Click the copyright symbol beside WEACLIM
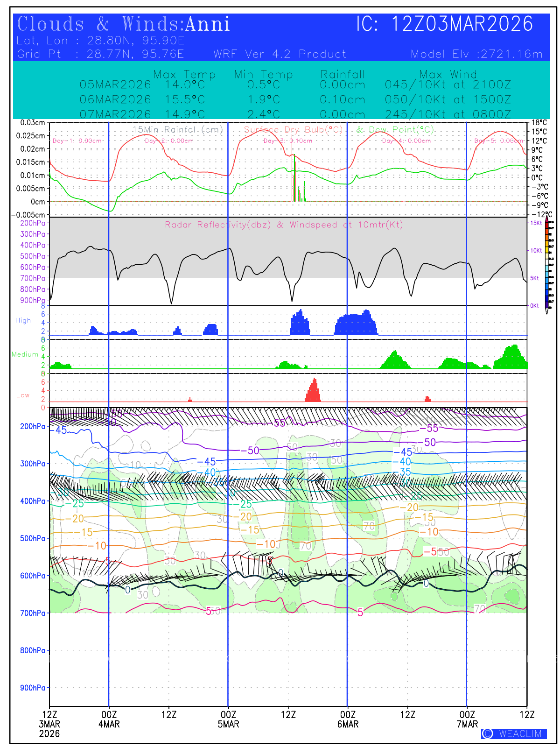This screenshot has width=560, height=747. pyautogui.click(x=487, y=733)
